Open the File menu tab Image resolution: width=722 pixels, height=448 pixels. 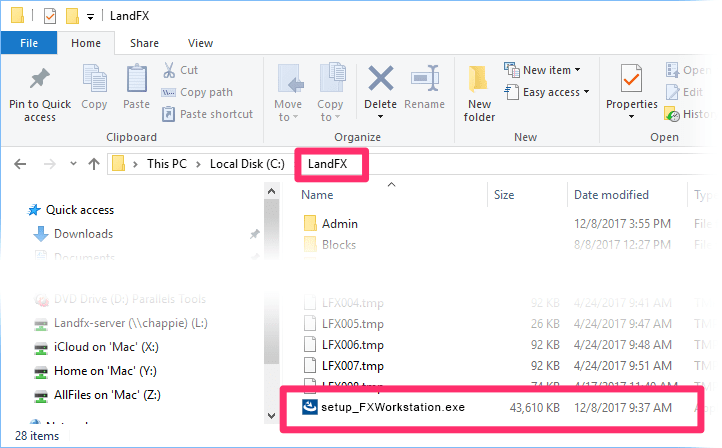click(29, 43)
